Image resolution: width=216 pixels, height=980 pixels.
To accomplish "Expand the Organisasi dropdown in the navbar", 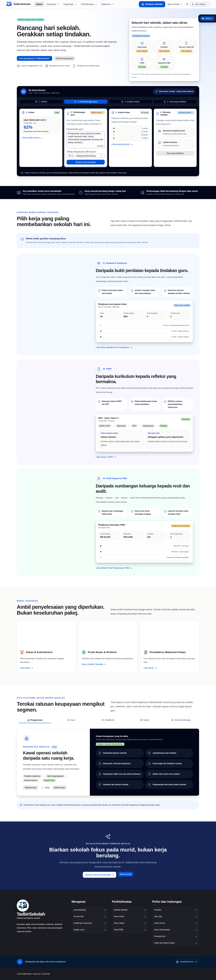I will click(70, 4).
